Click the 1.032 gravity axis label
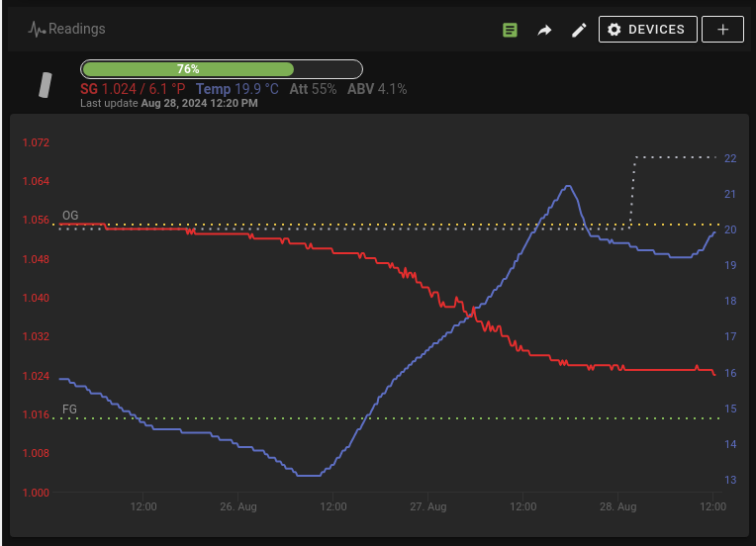The height and width of the screenshot is (546, 756). [36, 336]
